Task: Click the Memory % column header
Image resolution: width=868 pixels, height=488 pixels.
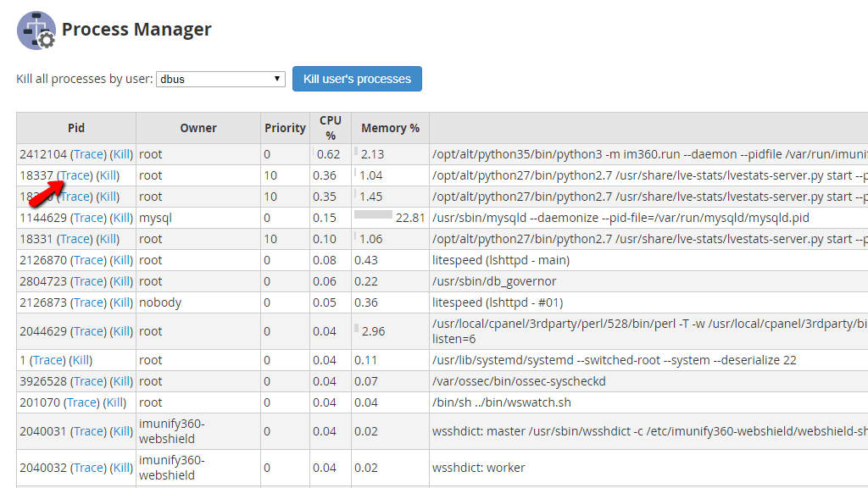Action: tap(390, 128)
